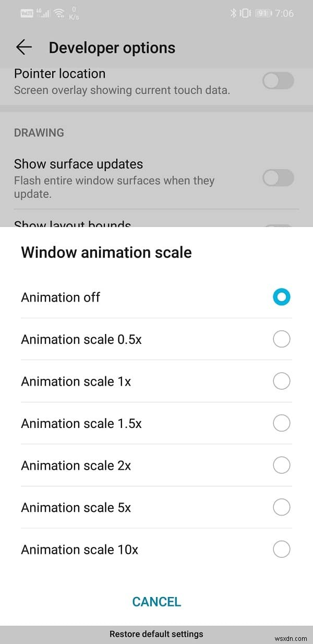Click the back arrow on Developer options
This screenshot has width=313, height=644.
(23, 47)
